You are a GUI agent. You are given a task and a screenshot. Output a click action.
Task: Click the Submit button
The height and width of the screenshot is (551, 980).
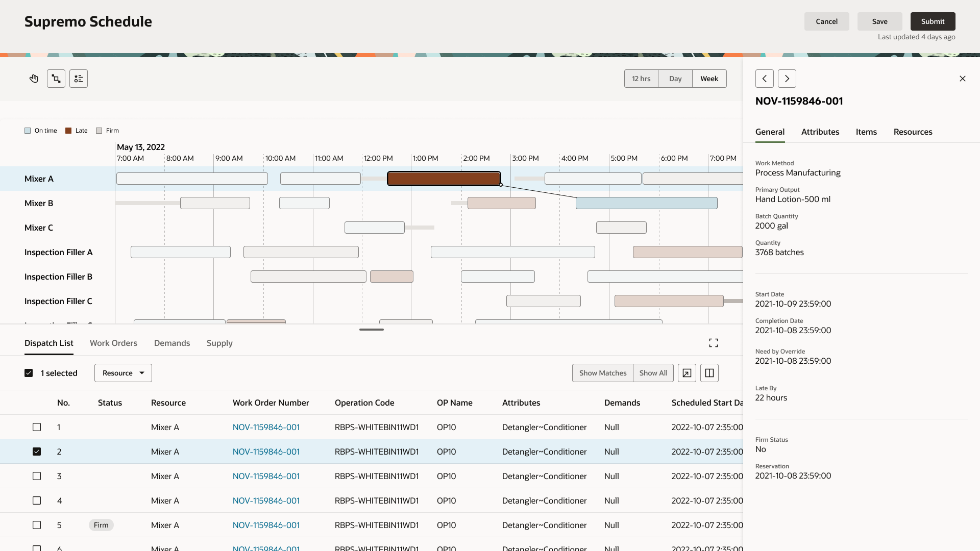933,21
